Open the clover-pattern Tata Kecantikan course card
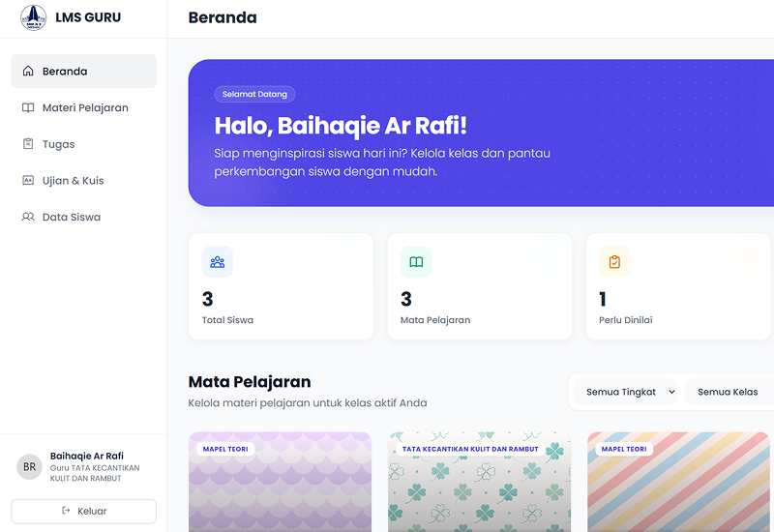This screenshot has width=774, height=532. pos(479,482)
